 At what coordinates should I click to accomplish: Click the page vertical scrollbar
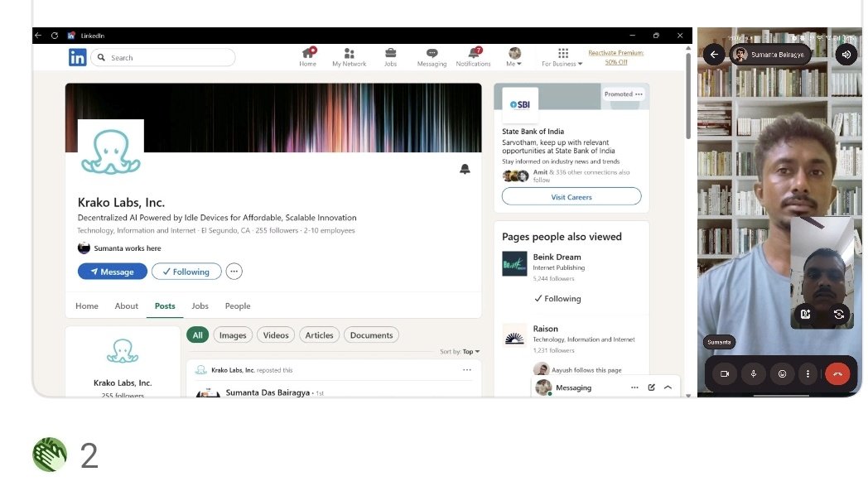pyautogui.click(x=688, y=95)
